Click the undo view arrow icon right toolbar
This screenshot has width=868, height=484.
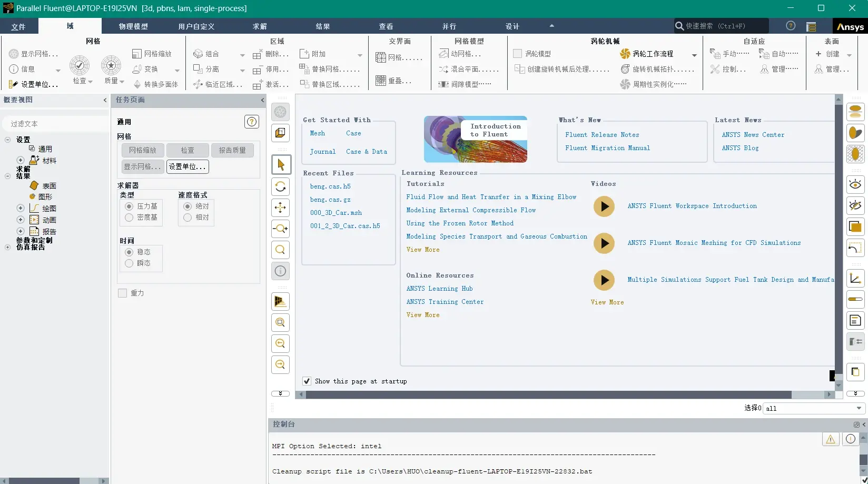click(855, 248)
